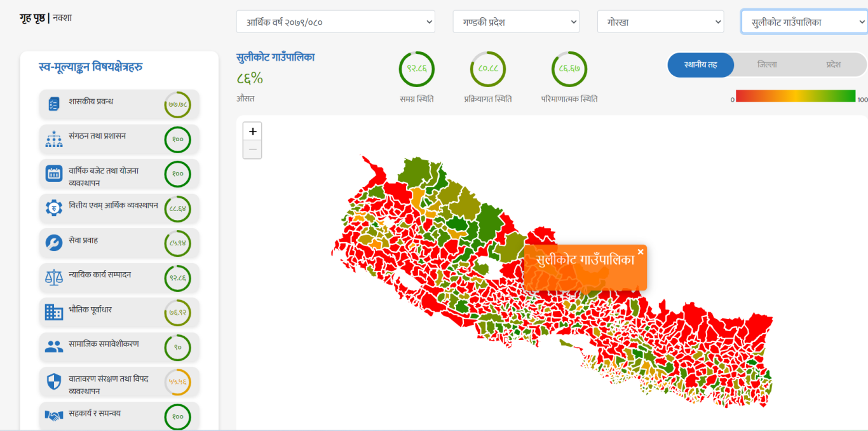Screen dimensions: 868x431
Task: Select the न्यायिक कार्य सम्पादन scales icon
Action: 54,277
